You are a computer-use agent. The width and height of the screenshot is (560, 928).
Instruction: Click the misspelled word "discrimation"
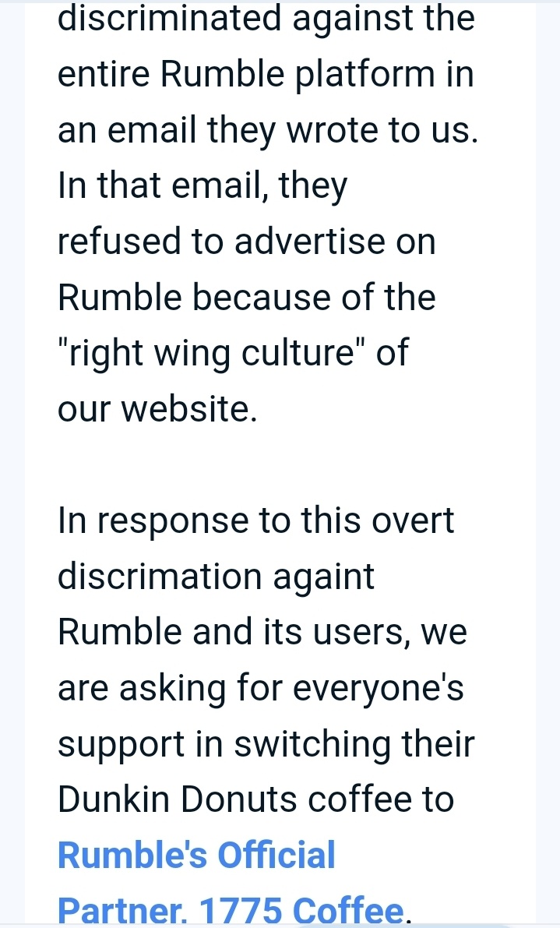pyautogui.click(x=160, y=577)
